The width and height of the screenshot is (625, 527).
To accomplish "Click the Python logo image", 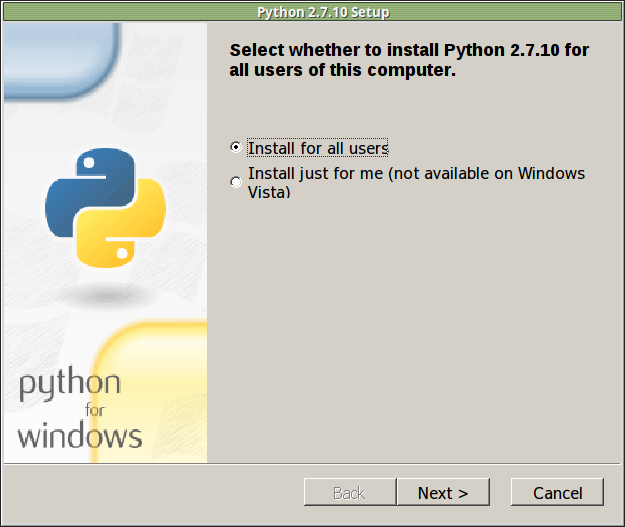I will coord(106,208).
